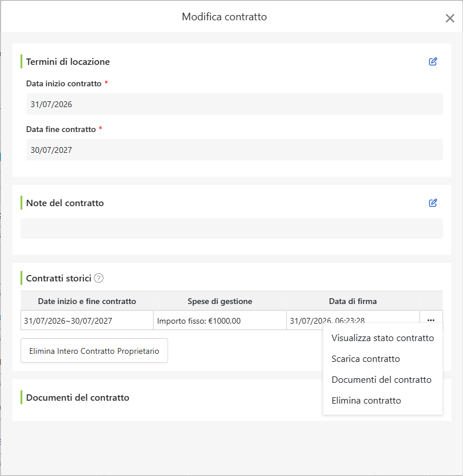Click the Modifica contratto dialog title

(x=224, y=17)
